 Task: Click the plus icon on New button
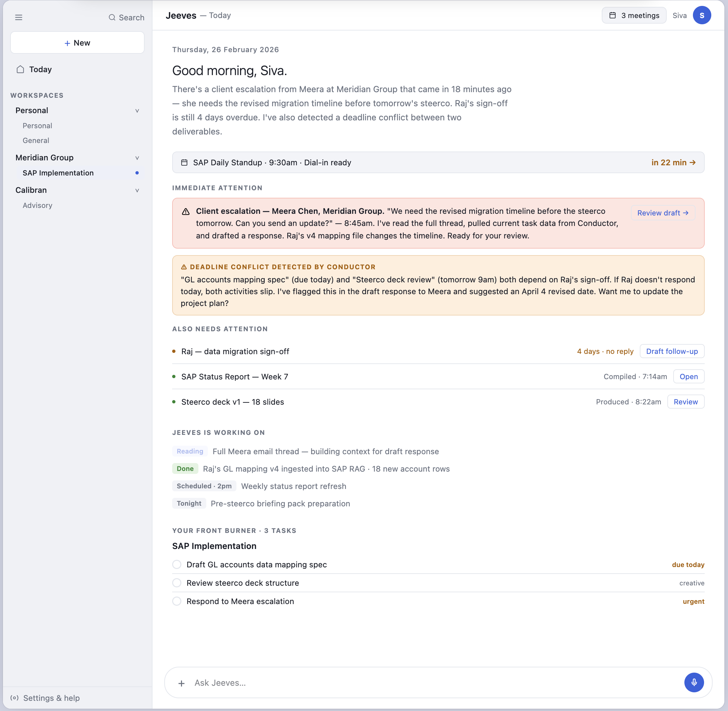click(67, 43)
